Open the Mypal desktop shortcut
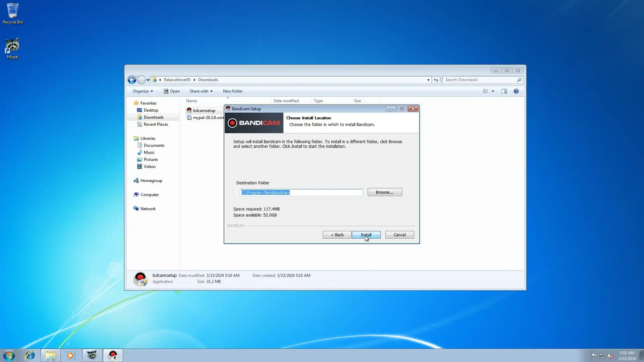Image resolution: width=644 pixels, height=362 pixels. click(x=12, y=48)
